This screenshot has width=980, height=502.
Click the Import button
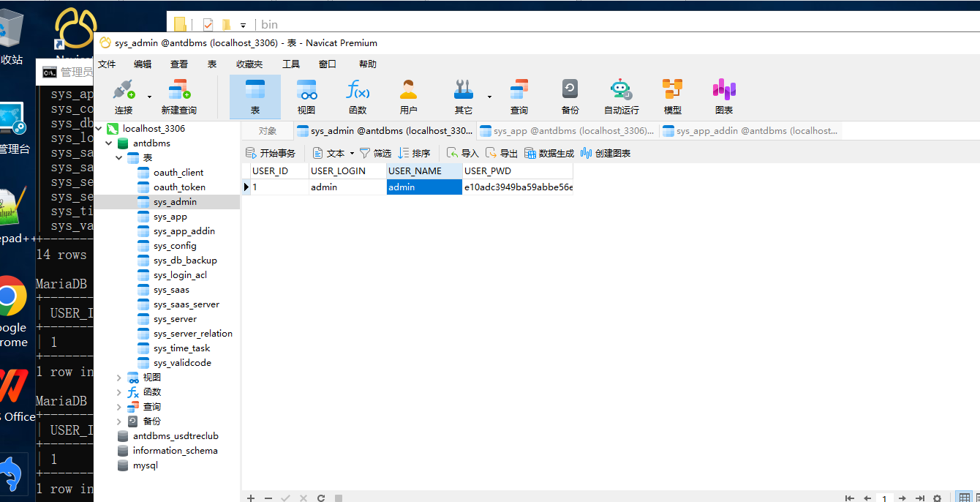pos(462,153)
